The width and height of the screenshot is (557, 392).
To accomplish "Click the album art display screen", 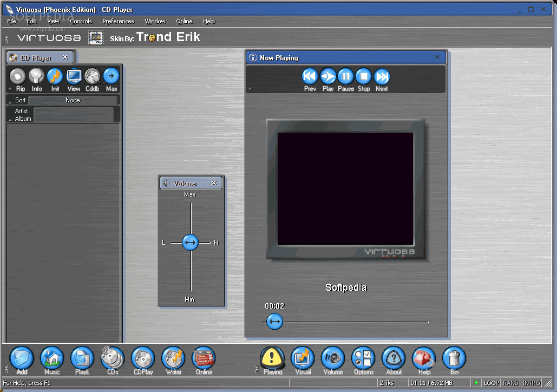I will click(x=345, y=189).
